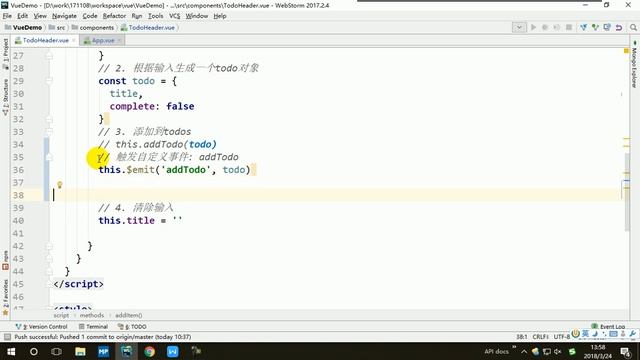This screenshot has width=640, height=360.
Task: Click the VCS Update Project icon
Action: 584,27
